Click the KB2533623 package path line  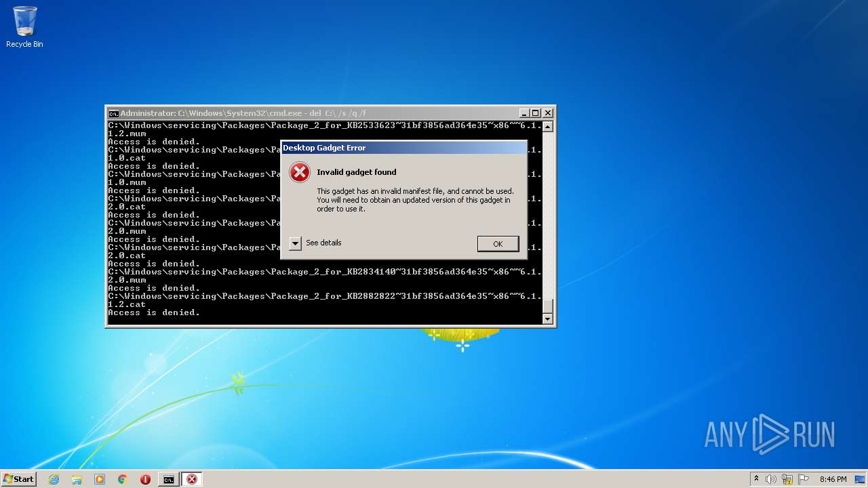325,125
